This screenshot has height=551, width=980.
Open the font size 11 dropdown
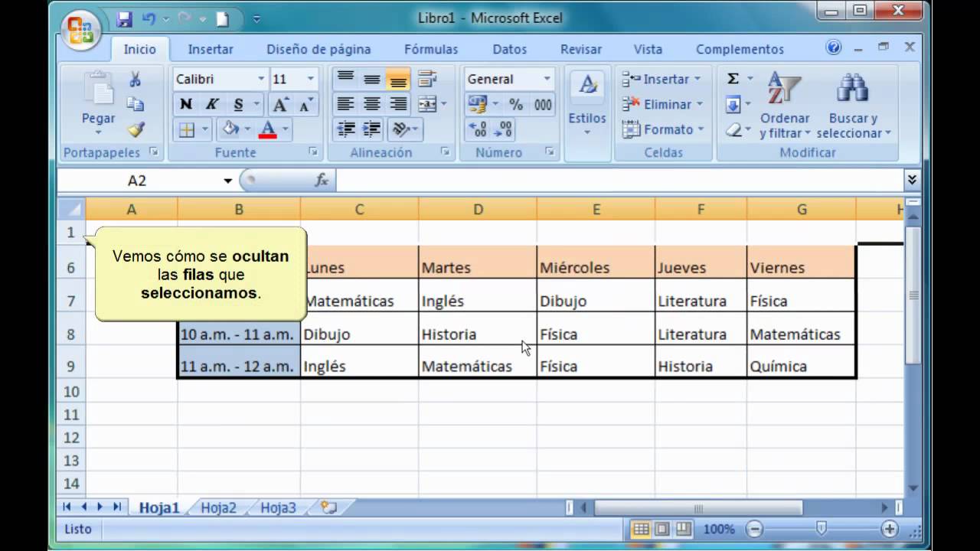click(x=310, y=79)
